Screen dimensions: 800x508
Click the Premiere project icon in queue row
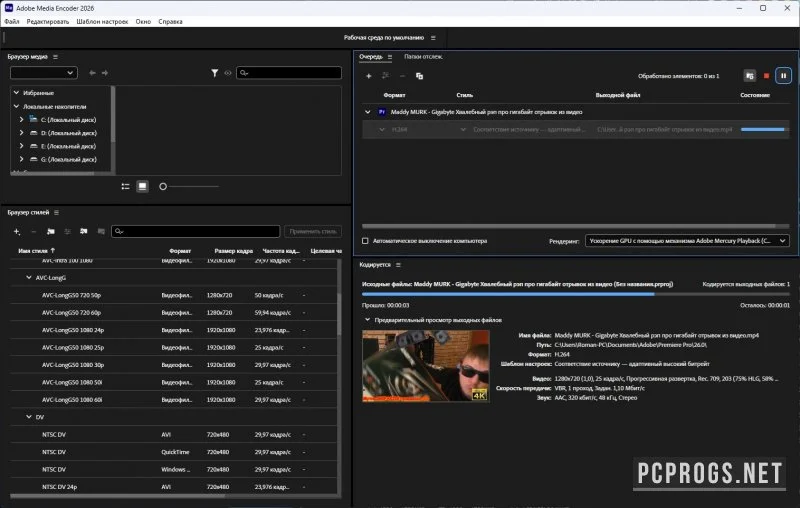[x=382, y=112]
